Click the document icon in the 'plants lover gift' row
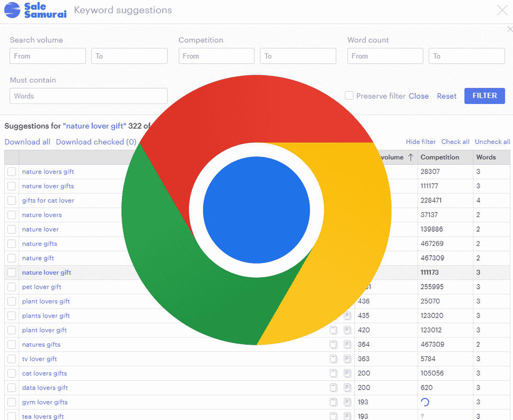The height and width of the screenshot is (420, 513). tap(347, 316)
